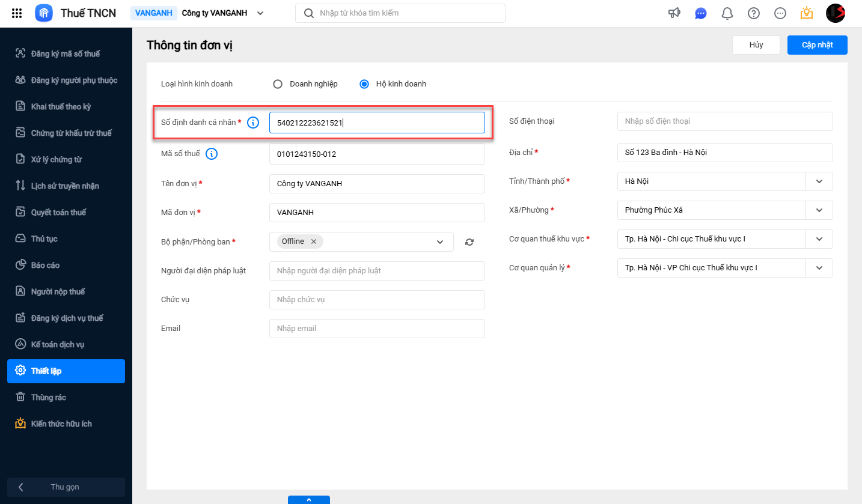862x504 pixels.
Task: Click the Số điện thoại input field
Action: [724, 121]
